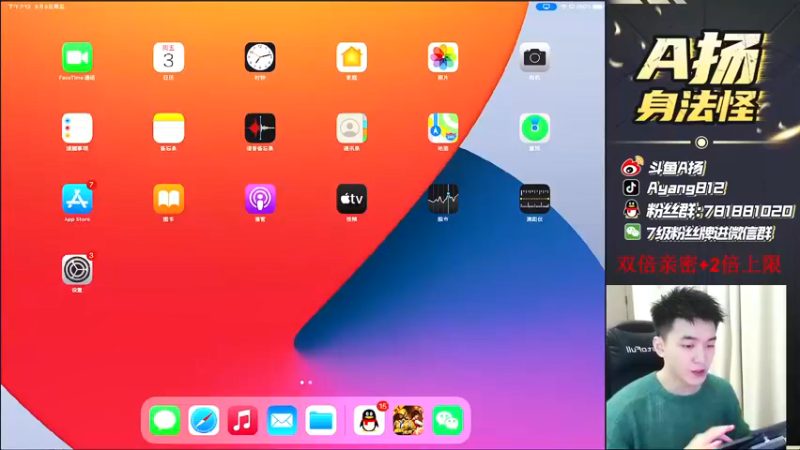Click the green WeChat icon in the overlay
The image size is (800, 450).
point(632,232)
